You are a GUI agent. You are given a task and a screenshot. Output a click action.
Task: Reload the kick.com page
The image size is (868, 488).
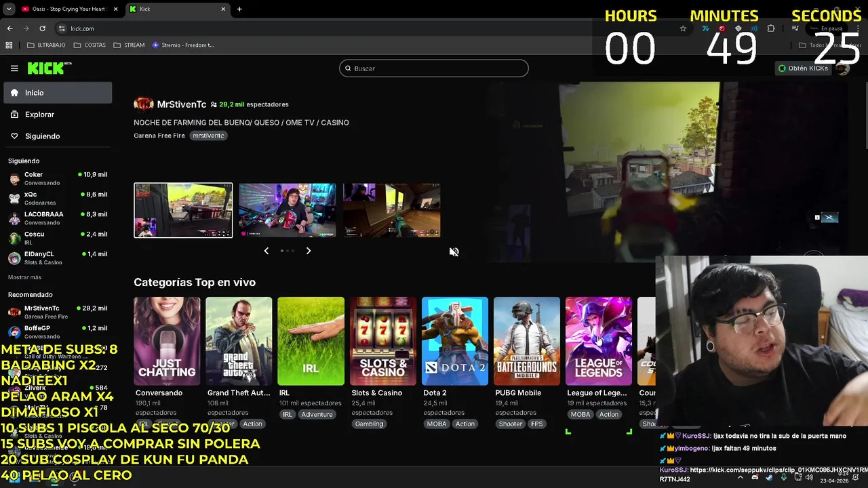coord(42,28)
